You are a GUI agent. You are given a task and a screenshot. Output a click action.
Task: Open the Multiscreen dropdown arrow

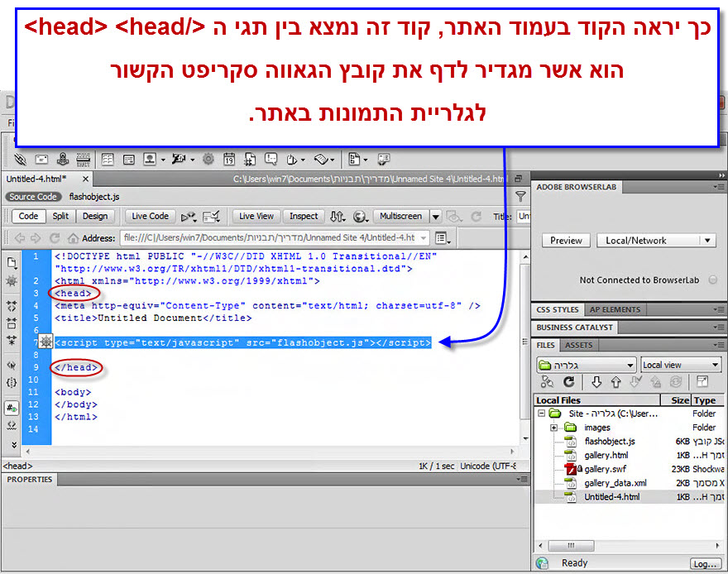click(435, 216)
